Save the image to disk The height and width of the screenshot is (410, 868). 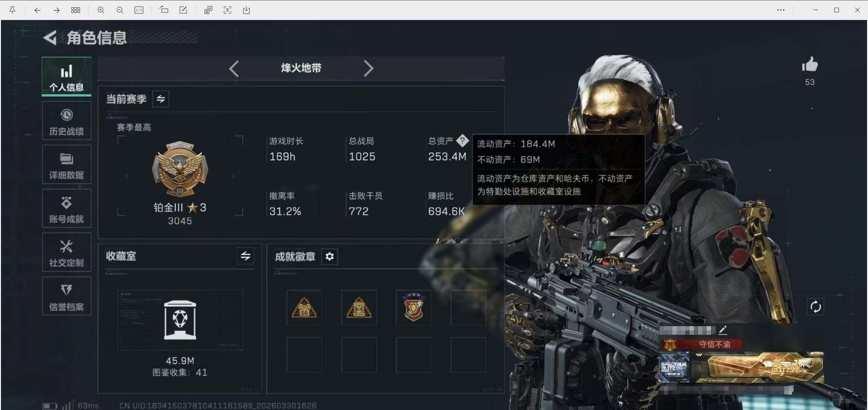tap(247, 10)
